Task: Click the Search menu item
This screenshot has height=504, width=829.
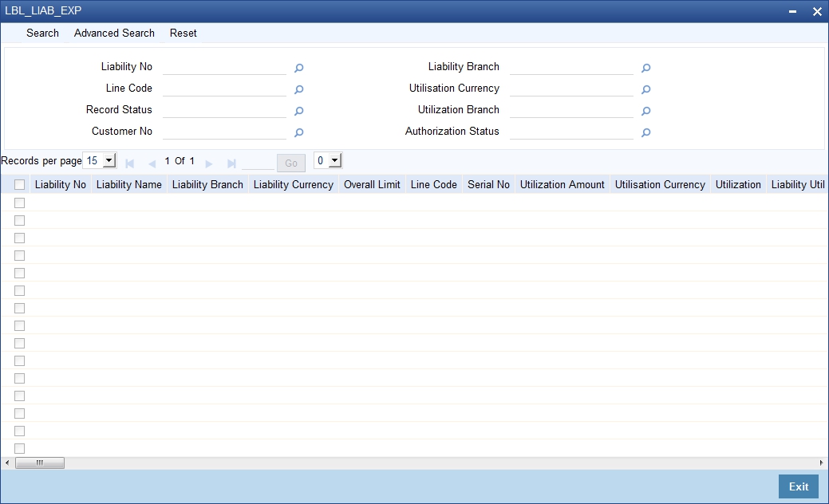Action: (43, 33)
